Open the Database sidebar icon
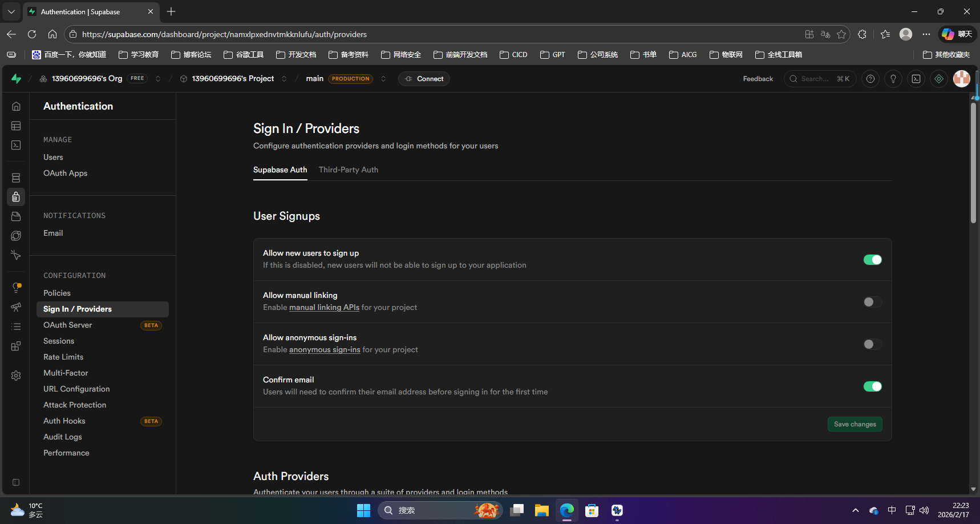The image size is (980, 524). (x=16, y=178)
